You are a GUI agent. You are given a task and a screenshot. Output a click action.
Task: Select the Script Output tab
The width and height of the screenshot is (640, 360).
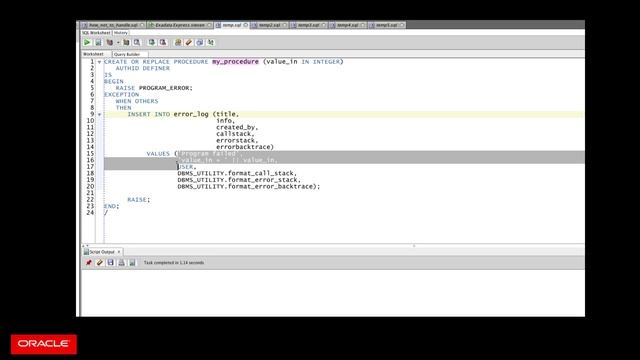pyautogui.click(x=102, y=252)
